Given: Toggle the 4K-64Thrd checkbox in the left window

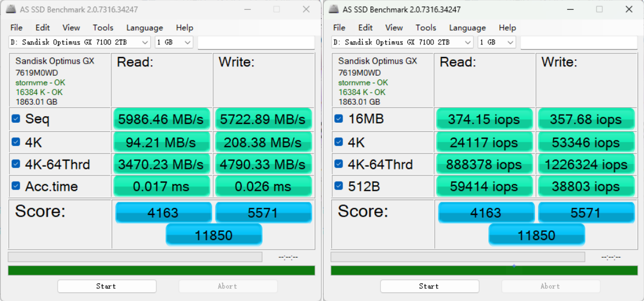Looking at the screenshot, I should (15, 164).
